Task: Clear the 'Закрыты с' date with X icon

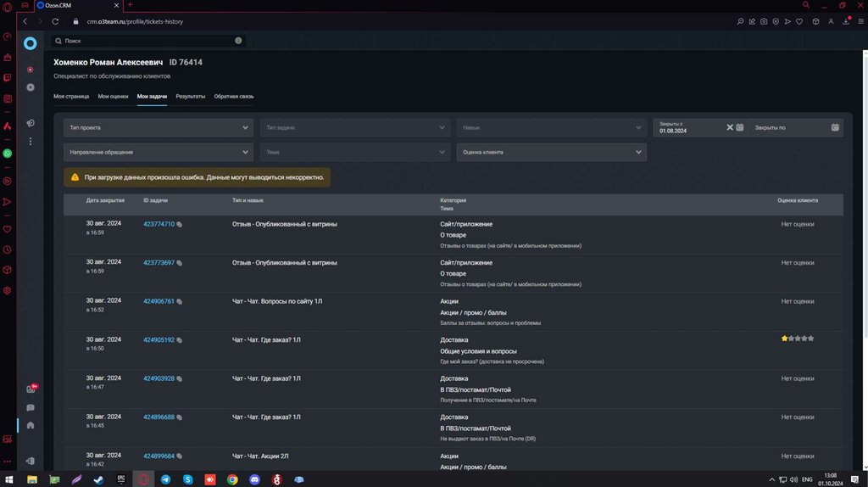Action: (x=730, y=127)
